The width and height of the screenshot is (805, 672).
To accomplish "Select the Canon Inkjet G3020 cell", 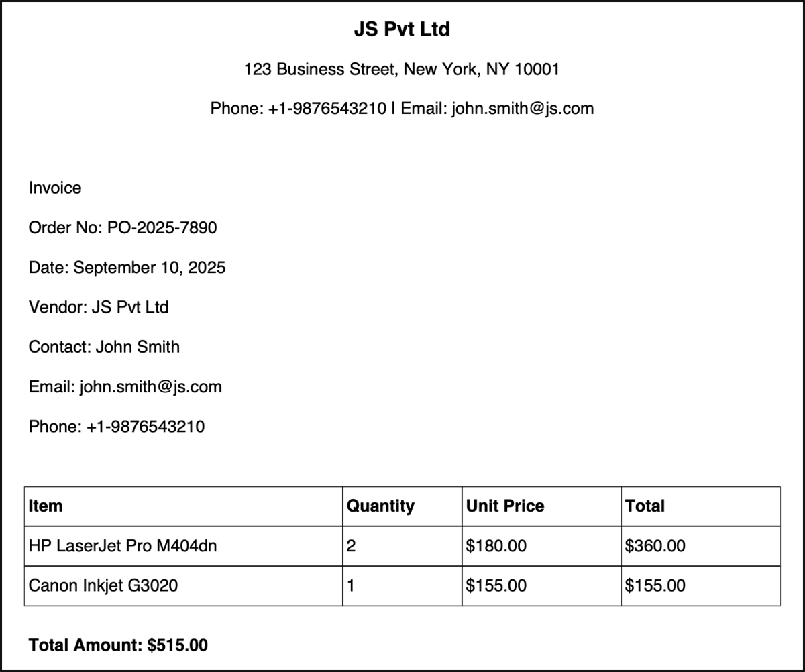I will [103, 585].
